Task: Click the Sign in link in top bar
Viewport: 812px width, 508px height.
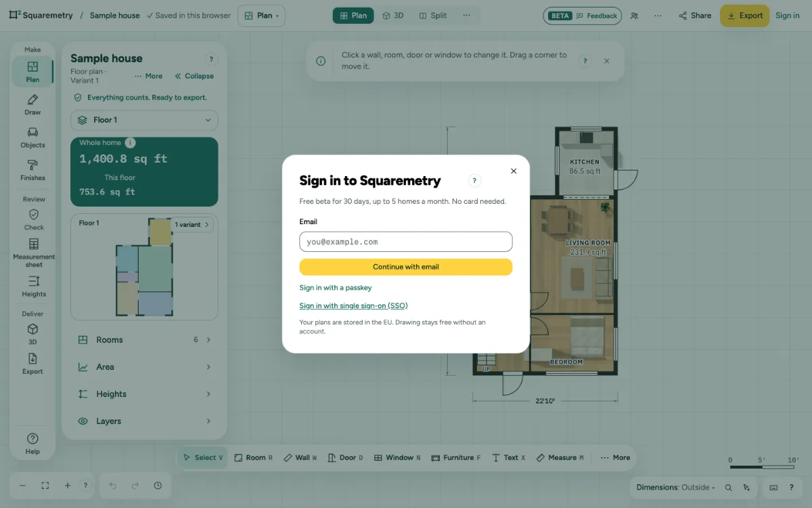Action: coord(787,16)
